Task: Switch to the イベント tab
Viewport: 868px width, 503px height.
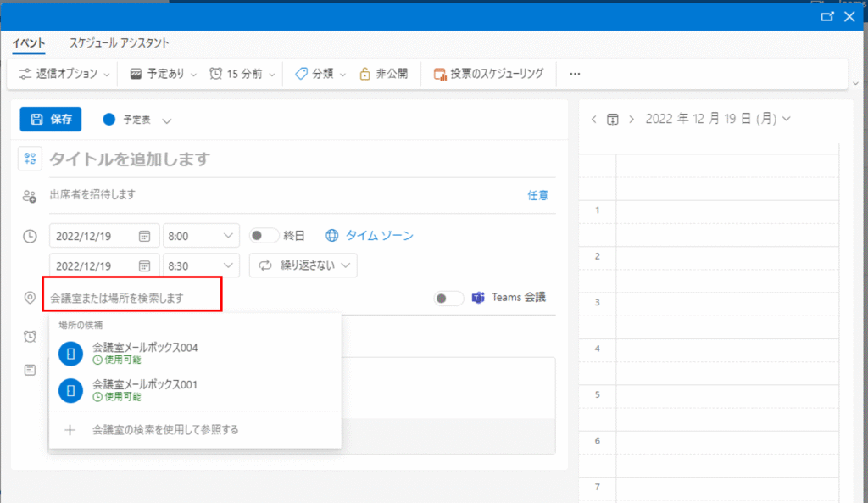Action: tap(29, 43)
